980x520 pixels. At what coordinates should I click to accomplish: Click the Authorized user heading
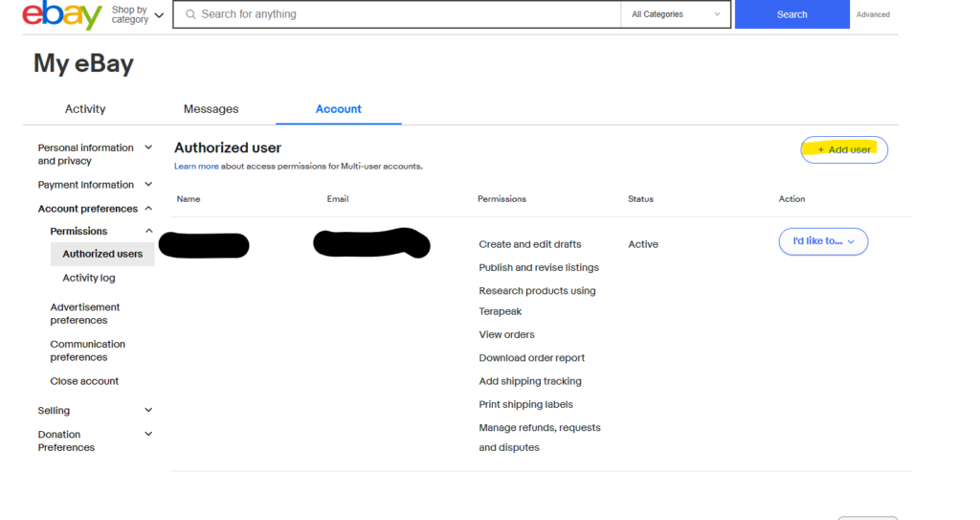click(228, 147)
